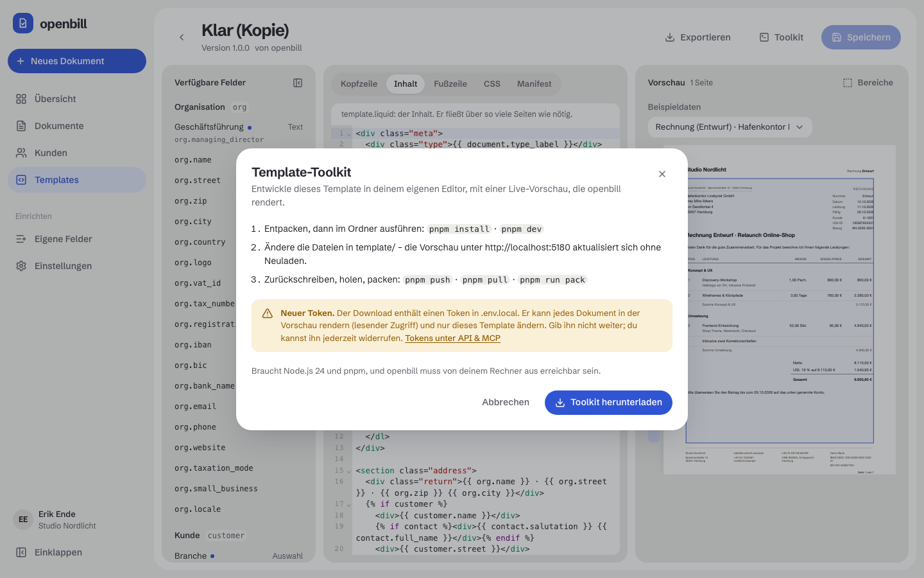Select the Templates sidebar icon
The width and height of the screenshot is (924, 578).
21,180
